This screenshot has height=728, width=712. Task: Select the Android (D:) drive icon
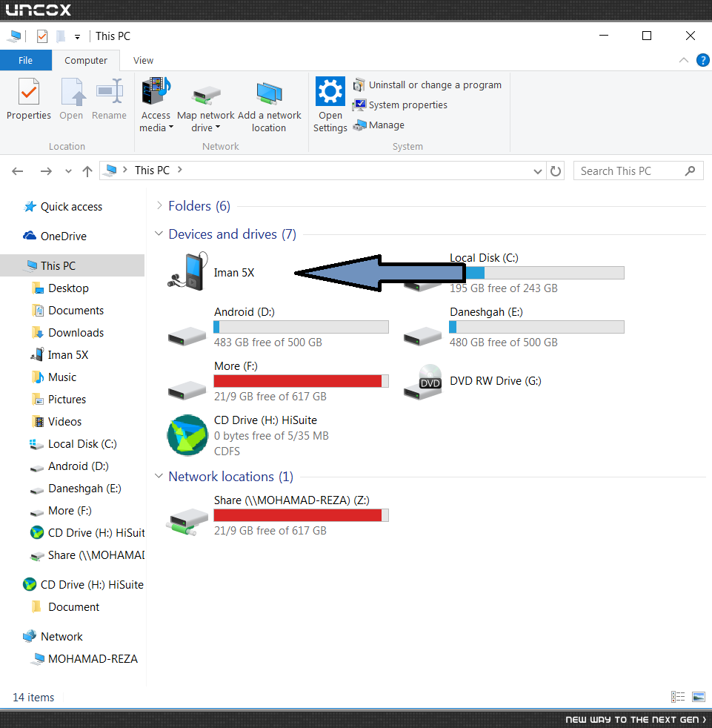click(187, 336)
